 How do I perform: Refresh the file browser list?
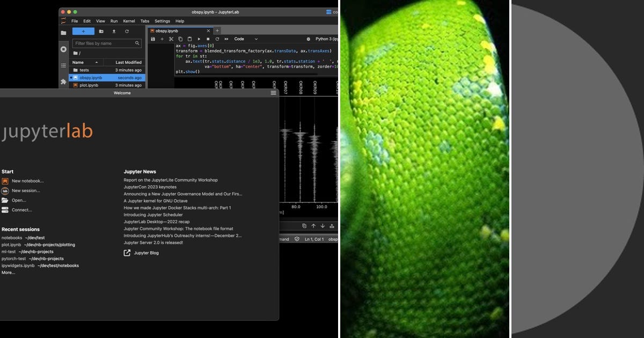[x=127, y=31]
